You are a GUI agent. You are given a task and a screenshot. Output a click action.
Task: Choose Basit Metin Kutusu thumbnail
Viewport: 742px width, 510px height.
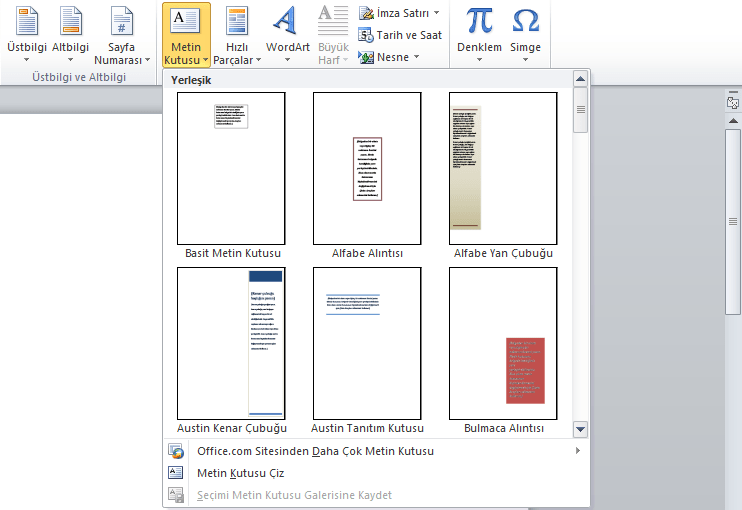click(x=232, y=168)
